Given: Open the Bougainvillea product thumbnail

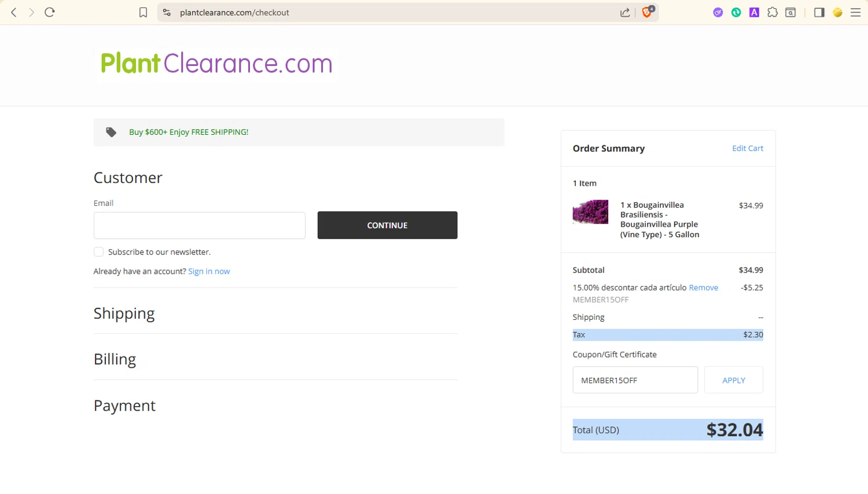Looking at the screenshot, I should click(x=590, y=212).
